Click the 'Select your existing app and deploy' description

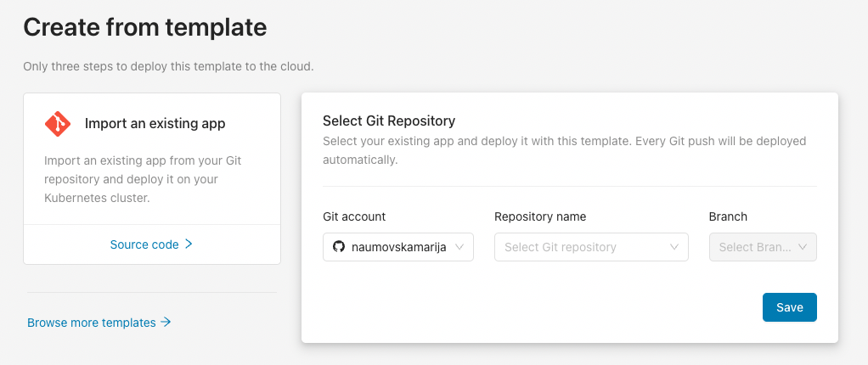564,150
